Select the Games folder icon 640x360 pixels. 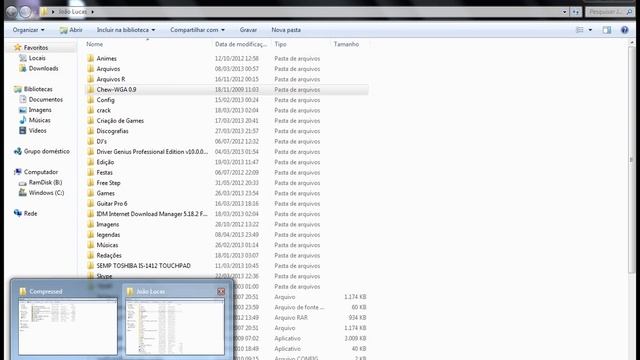pyautogui.click(x=91, y=193)
